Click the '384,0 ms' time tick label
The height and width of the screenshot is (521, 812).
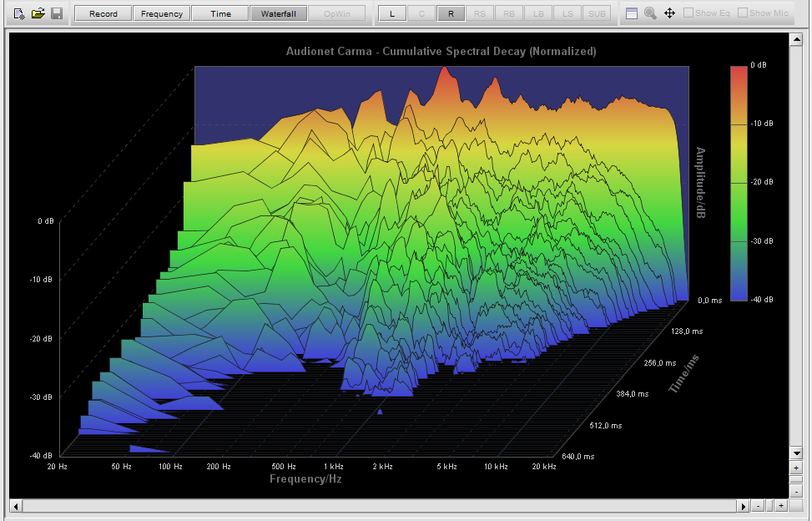click(x=633, y=393)
